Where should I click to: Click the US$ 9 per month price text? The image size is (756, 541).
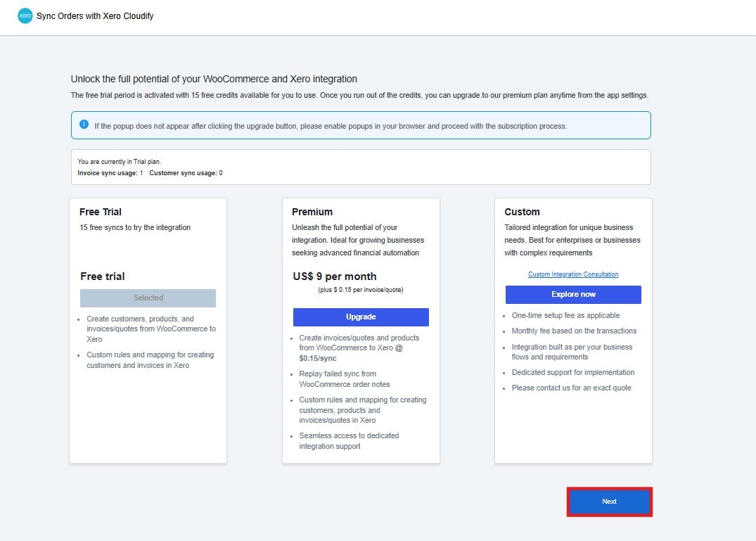click(335, 276)
